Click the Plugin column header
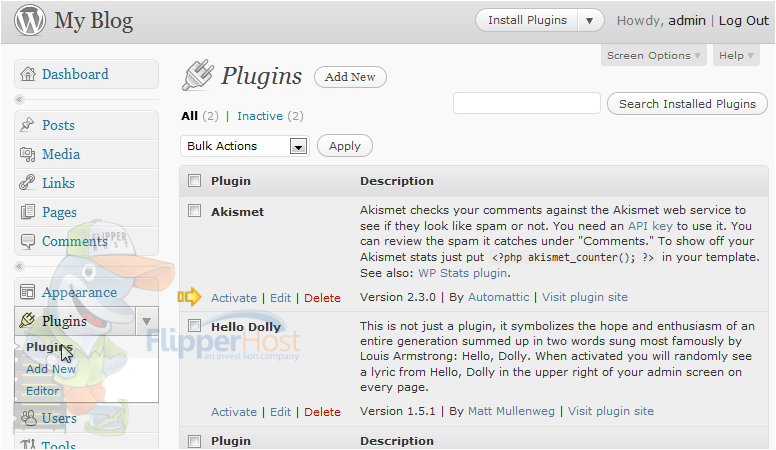 click(231, 181)
